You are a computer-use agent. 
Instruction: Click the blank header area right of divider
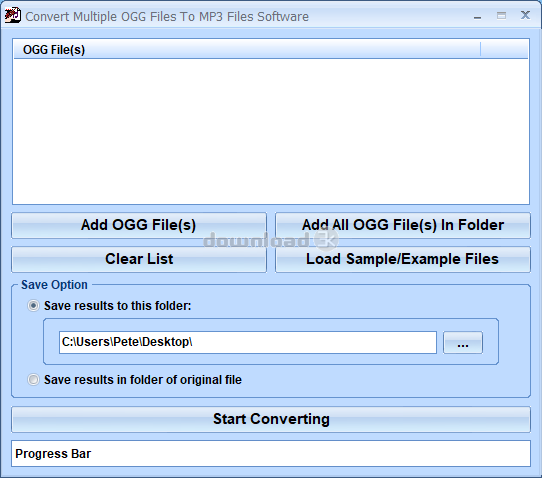[504, 49]
